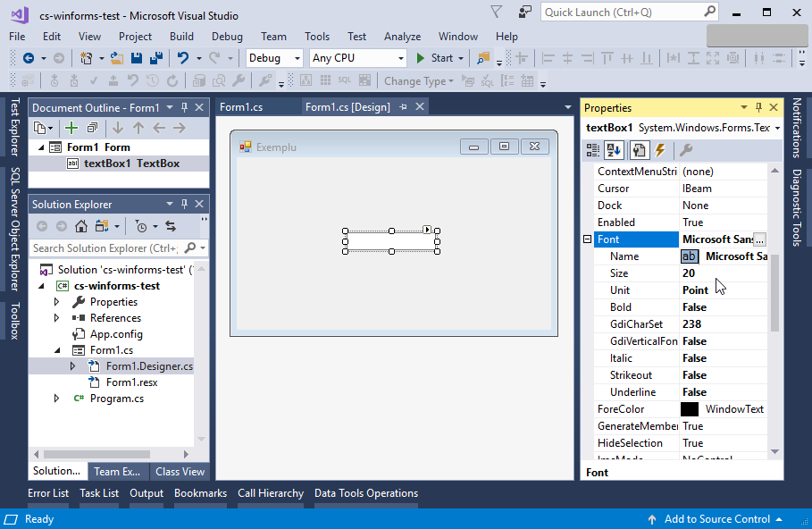Screen dimensions: 812x529
Task: Click the Navigate Backward toolbar icon
Action: pos(29,58)
